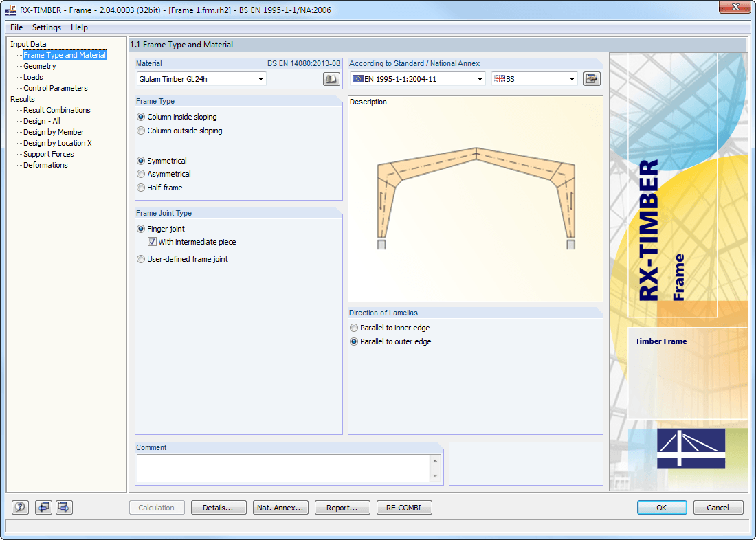Screen dimensions: 756x540
Task: Open the material library book icon
Action: pyautogui.click(x=331, y=78)
